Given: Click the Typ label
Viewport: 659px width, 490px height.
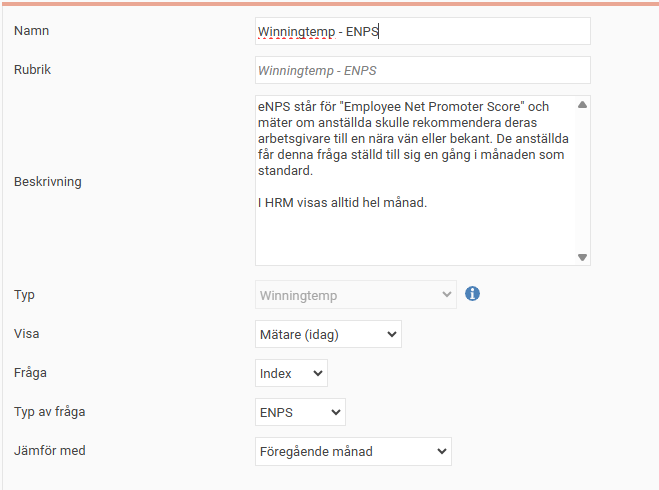Looking at the screenshot, I should click(24, 295).
